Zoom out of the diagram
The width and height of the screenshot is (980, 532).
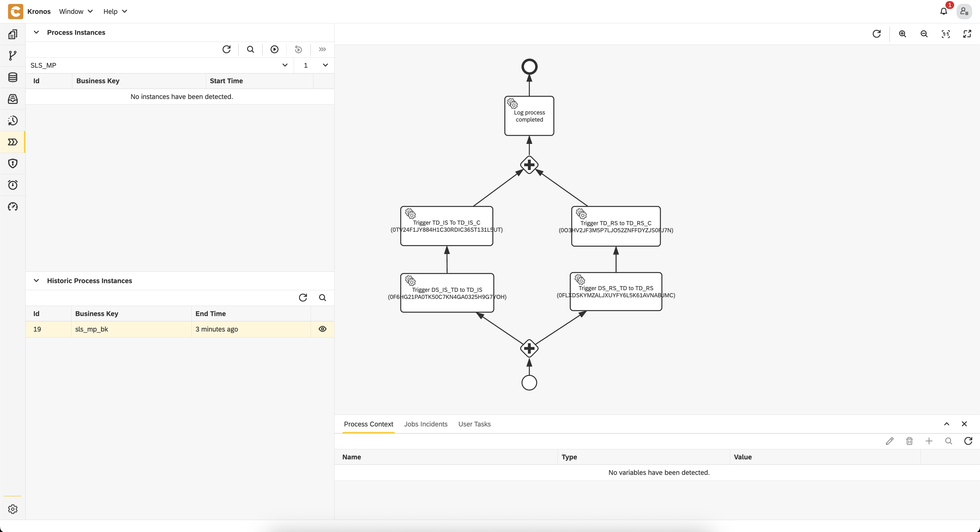tap(924, 34)
